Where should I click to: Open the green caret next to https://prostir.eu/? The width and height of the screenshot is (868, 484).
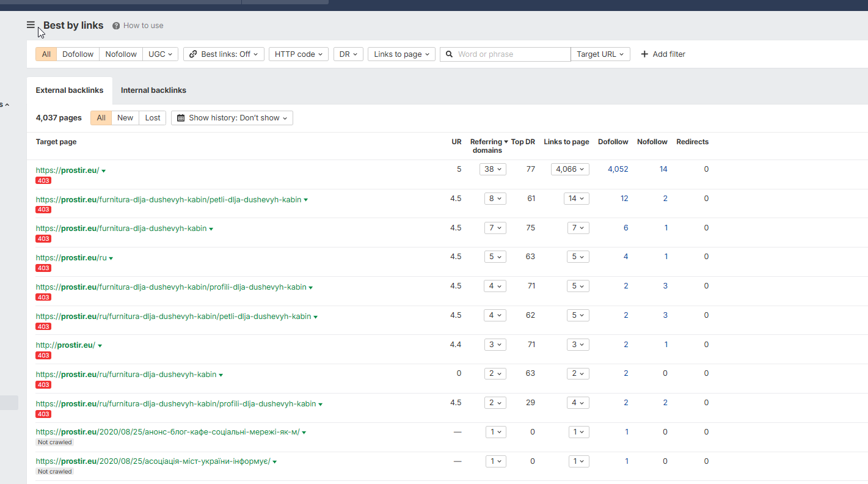point(104,171)
